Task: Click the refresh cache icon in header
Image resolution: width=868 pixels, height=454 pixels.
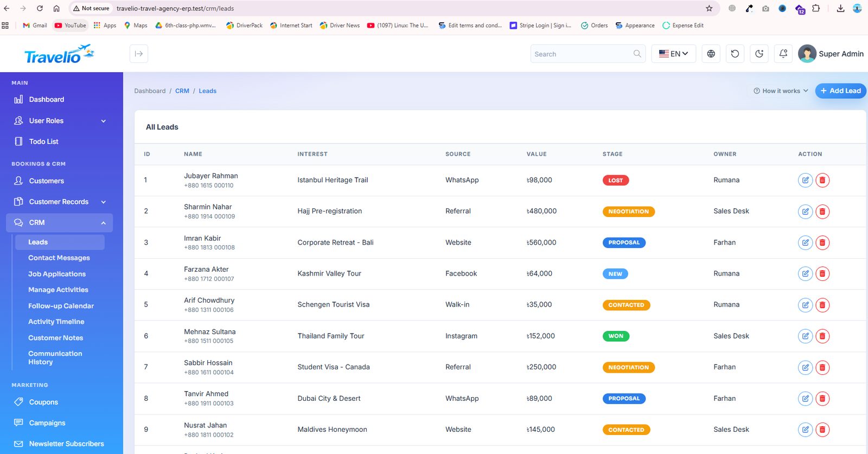Action: [735, 54]
